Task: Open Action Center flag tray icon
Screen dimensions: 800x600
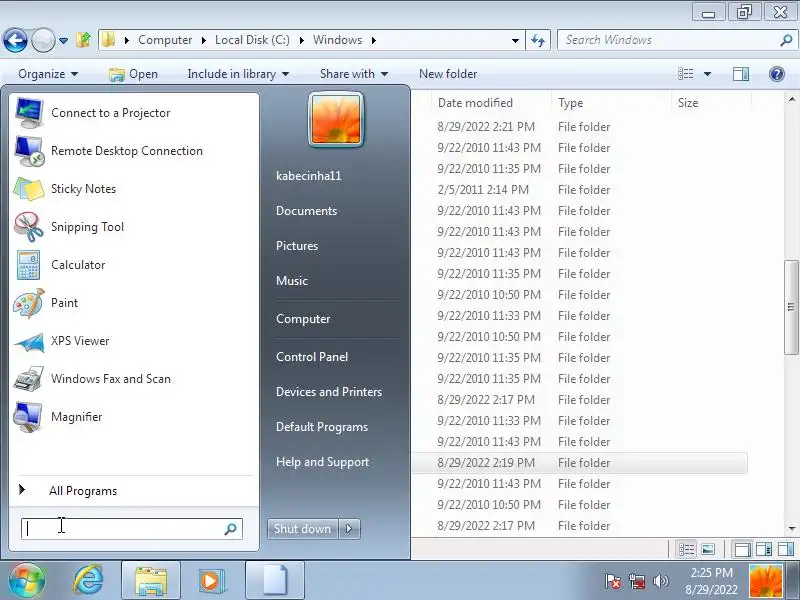Action: pyautogui.click(x=613, y=581)
